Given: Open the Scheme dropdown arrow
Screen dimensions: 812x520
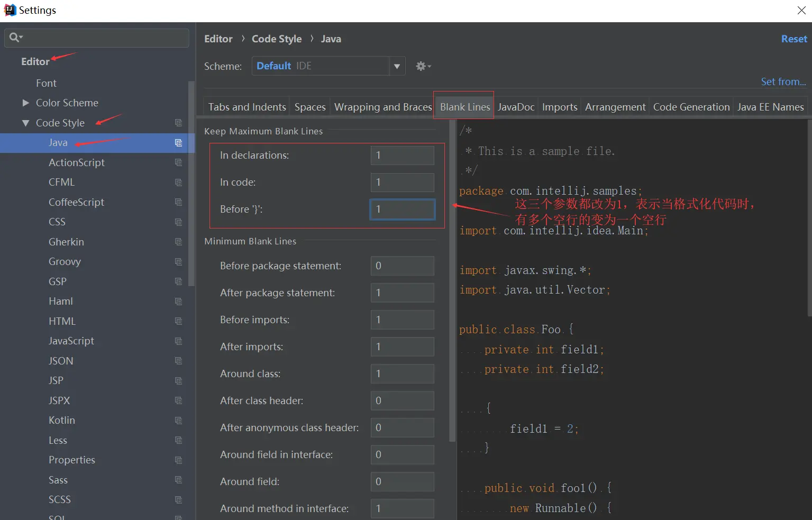Looking at the screenshot, I should [x=397, y=66].
